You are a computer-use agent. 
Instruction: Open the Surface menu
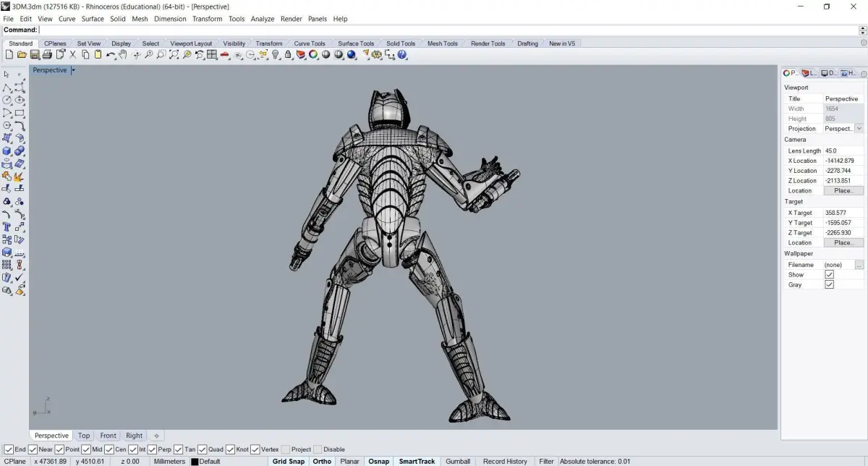point(93,19)
